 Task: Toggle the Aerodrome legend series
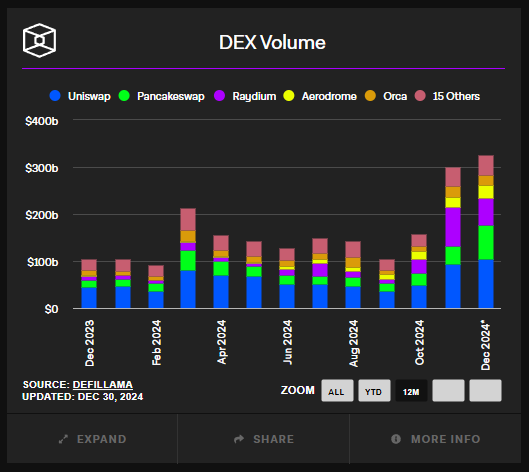320,96
